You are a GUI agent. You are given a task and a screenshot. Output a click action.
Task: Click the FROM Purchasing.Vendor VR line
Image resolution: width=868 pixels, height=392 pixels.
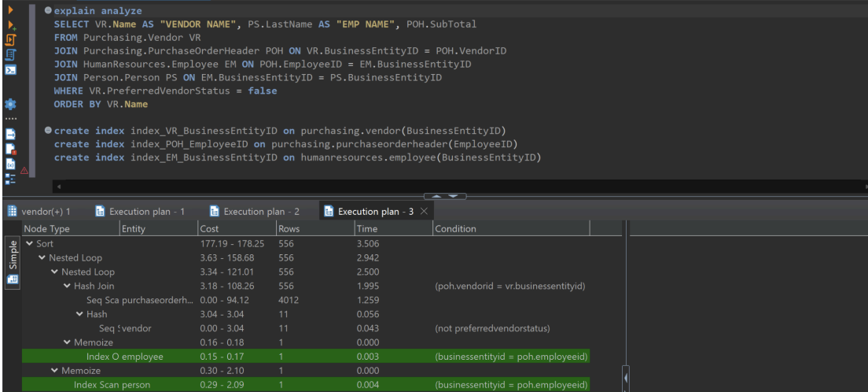[127, 38]
